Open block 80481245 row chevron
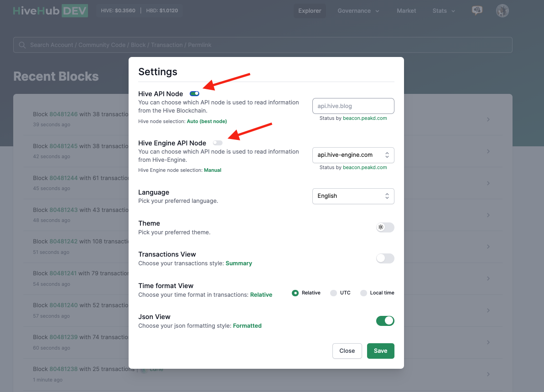This screenshot has width=544, height=392. point(488,151)
